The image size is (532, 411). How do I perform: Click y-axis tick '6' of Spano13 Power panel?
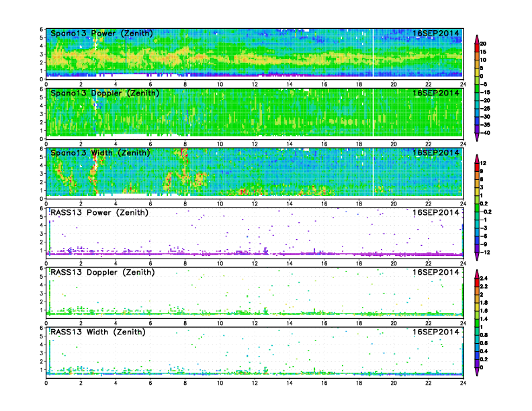42,30
